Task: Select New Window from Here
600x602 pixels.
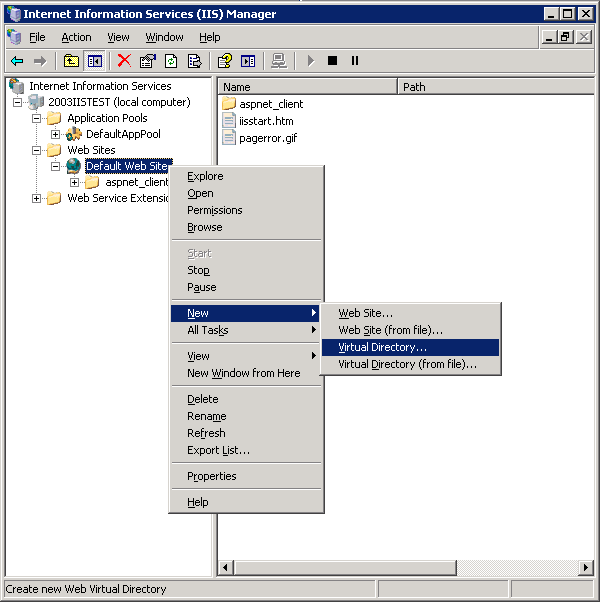Action: [x=246, y=373]
